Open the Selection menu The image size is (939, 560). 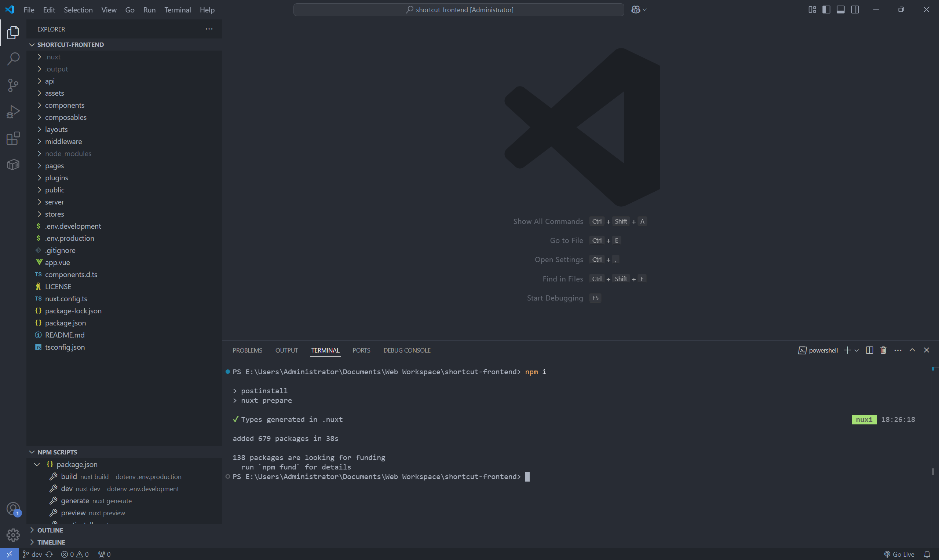click(x=78, y=10)
